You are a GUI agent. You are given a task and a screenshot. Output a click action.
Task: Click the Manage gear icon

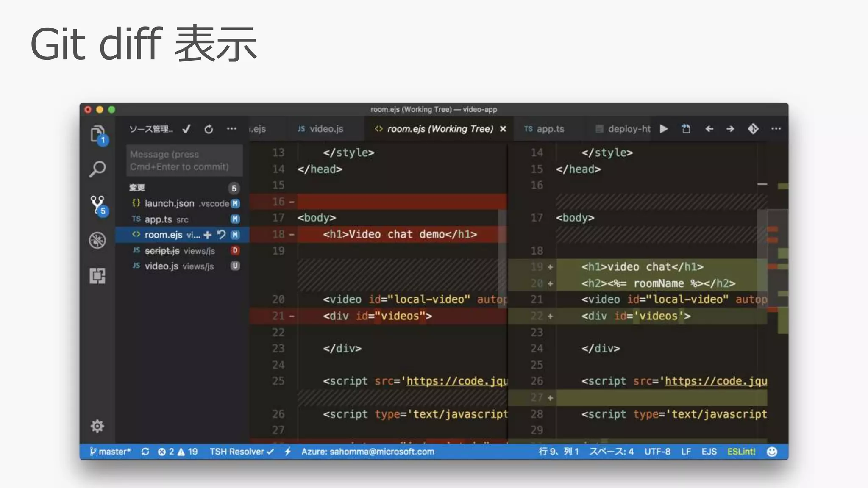pyautogui.click(x=97, y=426)
